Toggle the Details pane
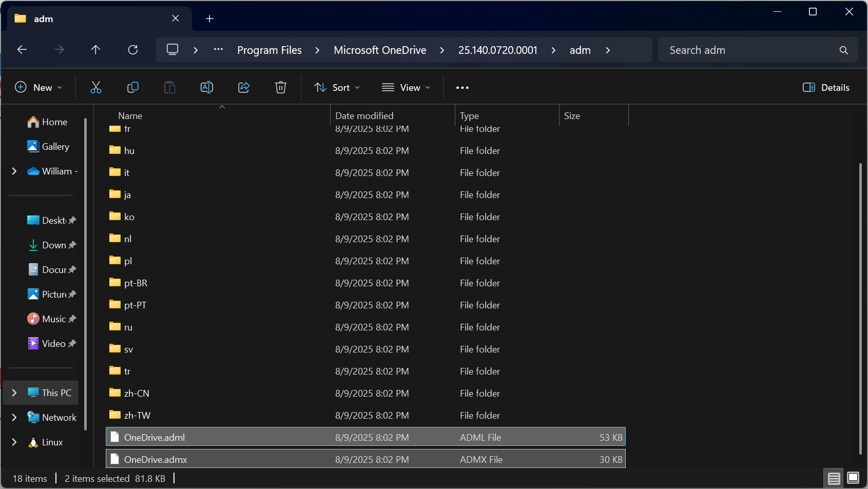868x489 pixels. pyautogui.click(x=826, y=88)
